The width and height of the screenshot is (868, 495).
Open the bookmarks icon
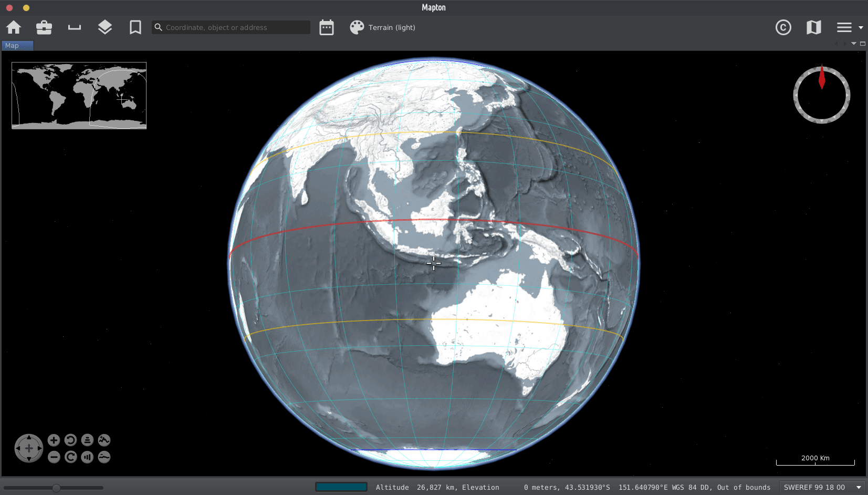[x=135, y=27]
